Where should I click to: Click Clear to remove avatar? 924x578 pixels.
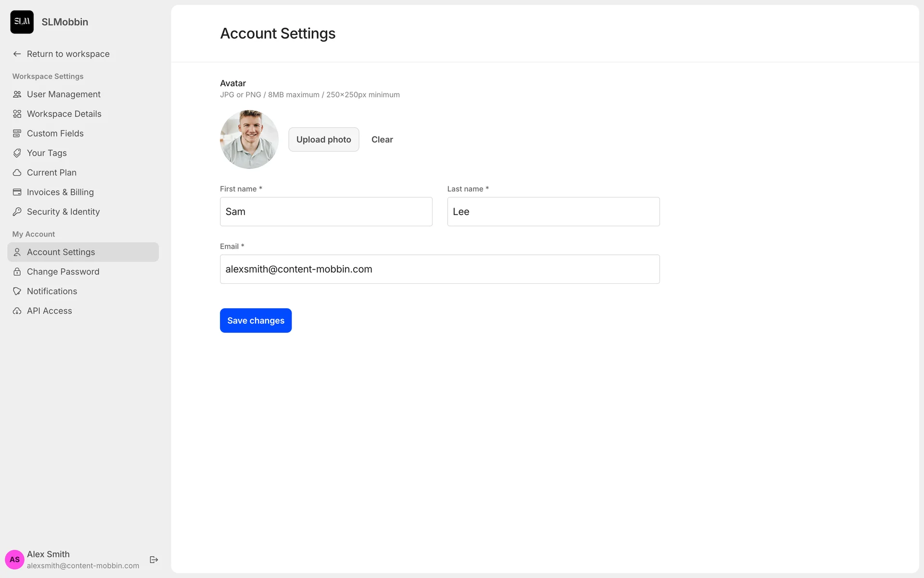tap(382, 140)
